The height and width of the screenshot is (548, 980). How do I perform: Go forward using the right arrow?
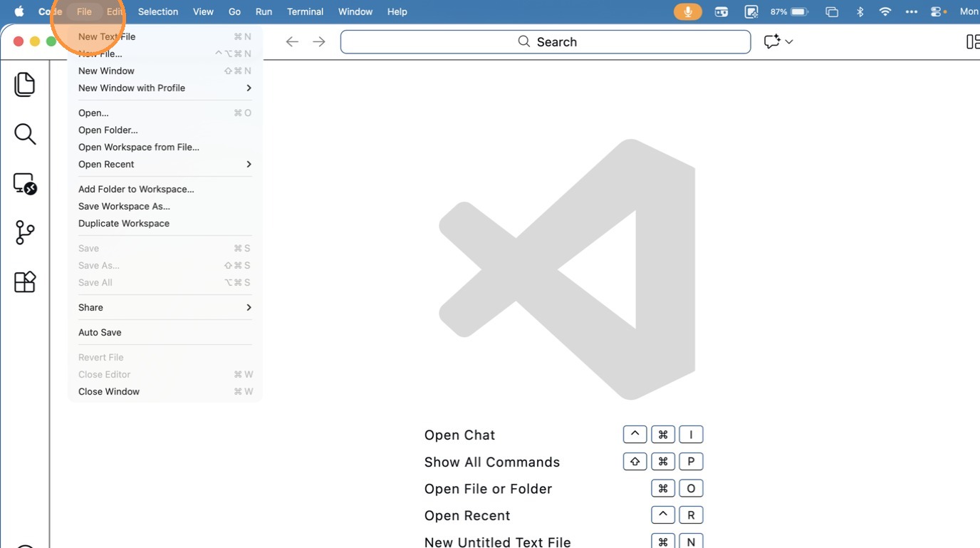319,41
